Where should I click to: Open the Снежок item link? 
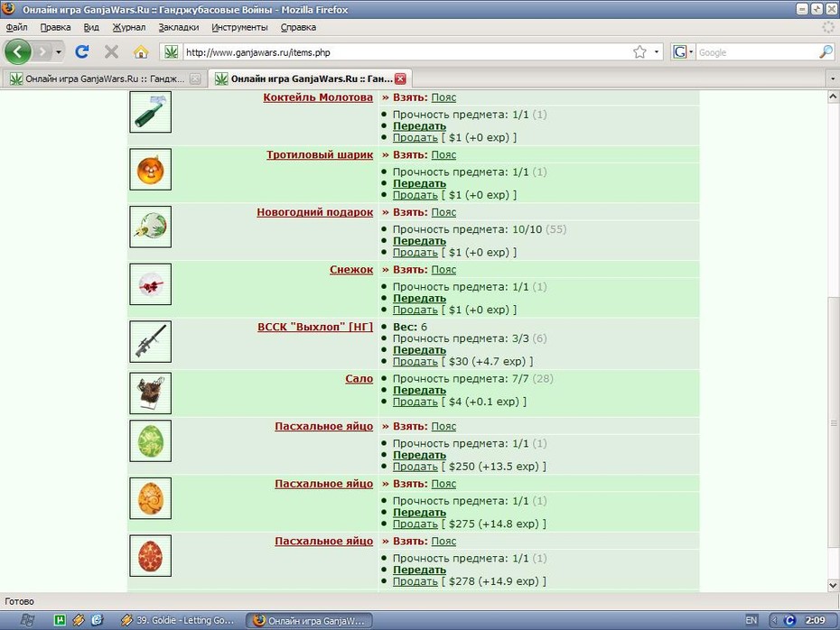tap(351, 270)
